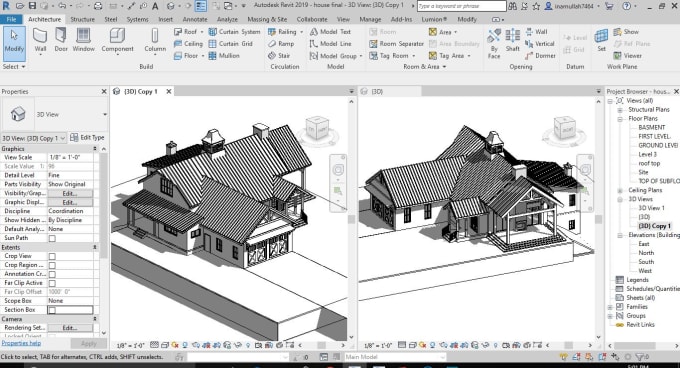Switch to the Structure ribbon tab
This screenshot has height=368, width=680.
tap(82, 20)
